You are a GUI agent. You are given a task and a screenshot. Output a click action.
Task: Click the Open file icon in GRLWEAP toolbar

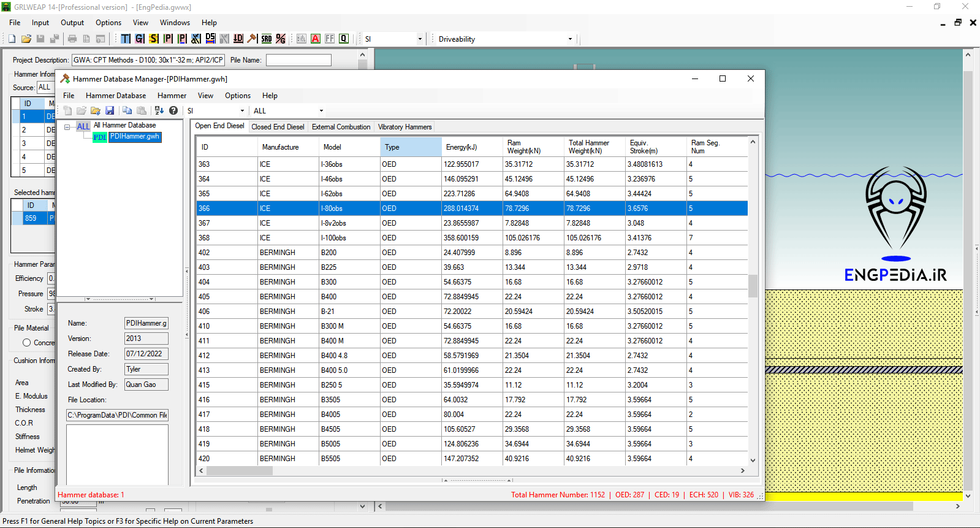[26, 39]
